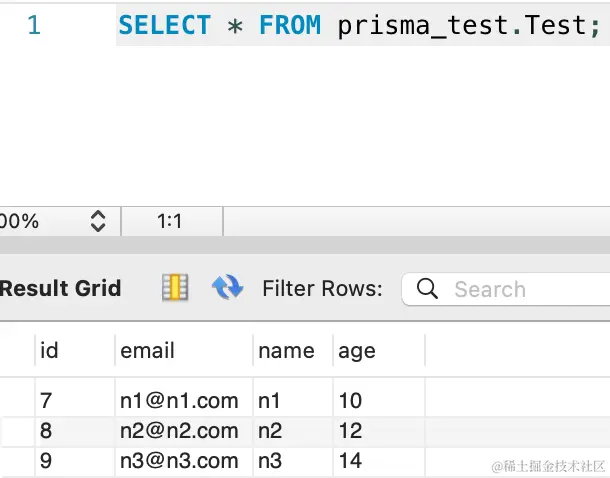Click the Filter Rows label
Screen dimensions: 610x478
click(323, 289)
